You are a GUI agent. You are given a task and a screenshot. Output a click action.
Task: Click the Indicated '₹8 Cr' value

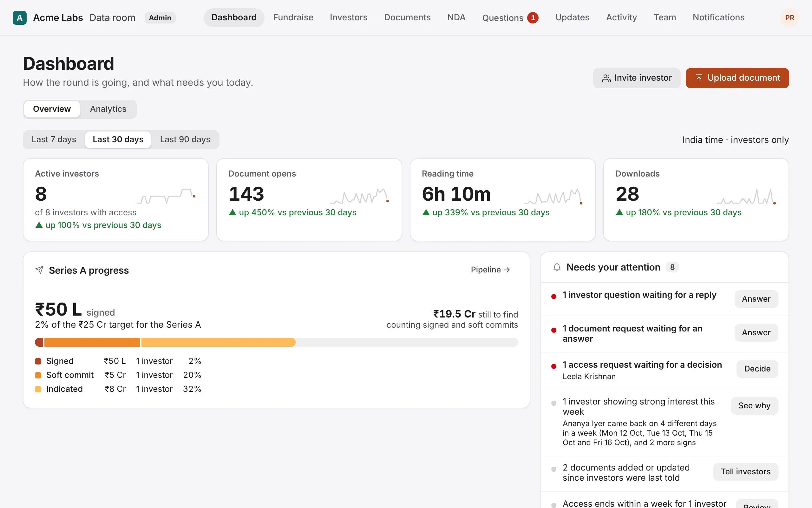tap(115, 389)
